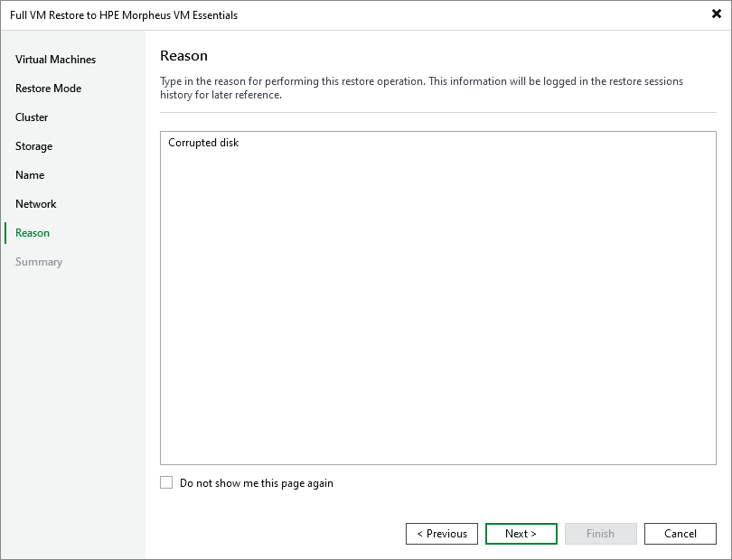Close the wizard with the X button
This screenshot has width=732, height=560.
[714, 14]
